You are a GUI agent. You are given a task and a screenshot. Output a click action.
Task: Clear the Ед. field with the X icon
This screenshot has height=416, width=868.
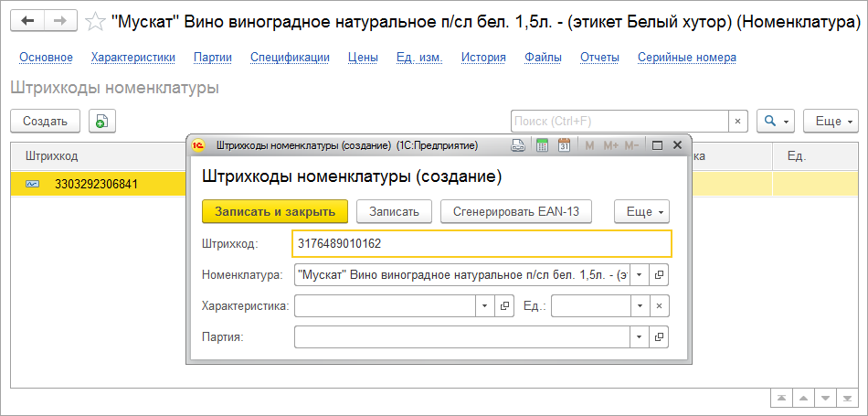[660, 306]
